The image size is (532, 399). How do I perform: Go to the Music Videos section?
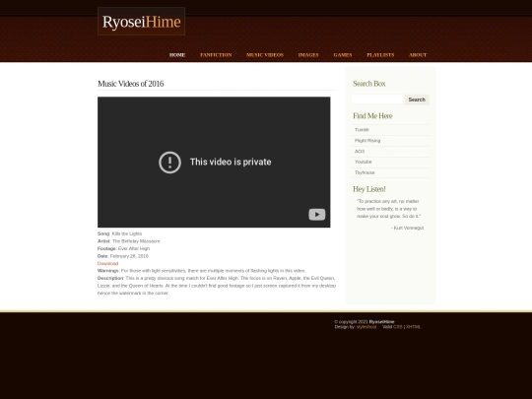265,55
